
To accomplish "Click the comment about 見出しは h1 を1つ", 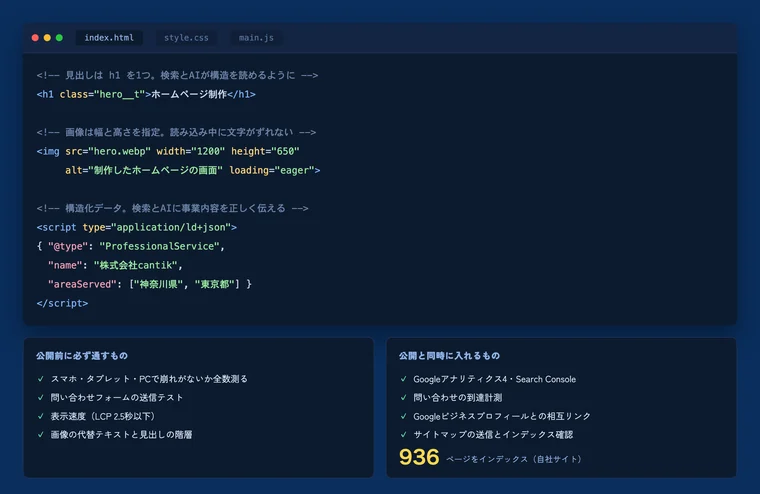I will tap(177, 75).
